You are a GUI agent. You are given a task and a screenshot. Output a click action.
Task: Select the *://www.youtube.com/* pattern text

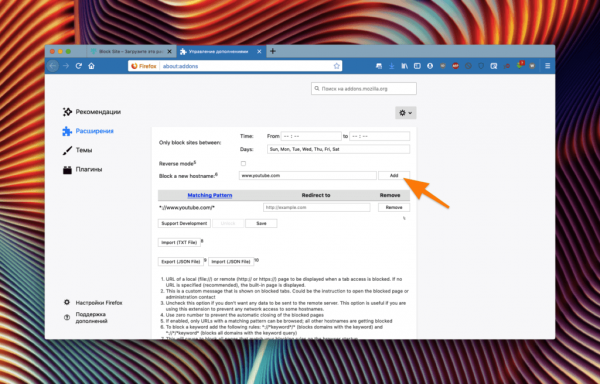pos(187,208)
